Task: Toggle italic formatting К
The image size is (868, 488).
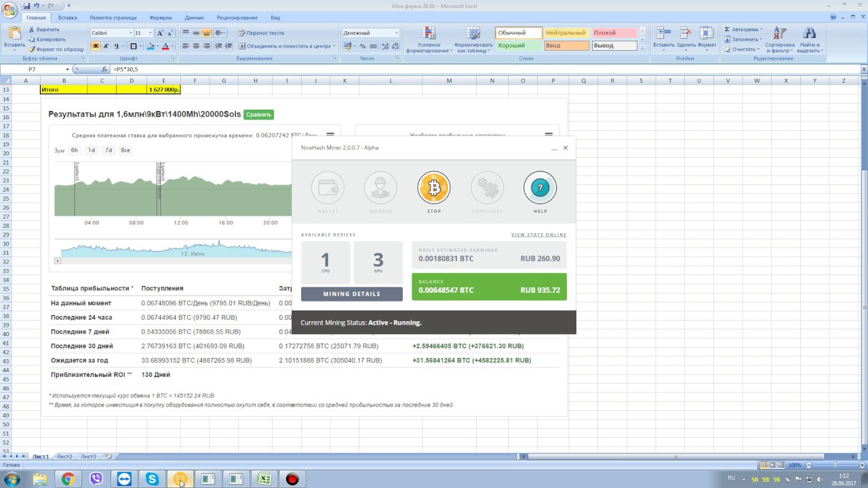Action: (106, 46)
